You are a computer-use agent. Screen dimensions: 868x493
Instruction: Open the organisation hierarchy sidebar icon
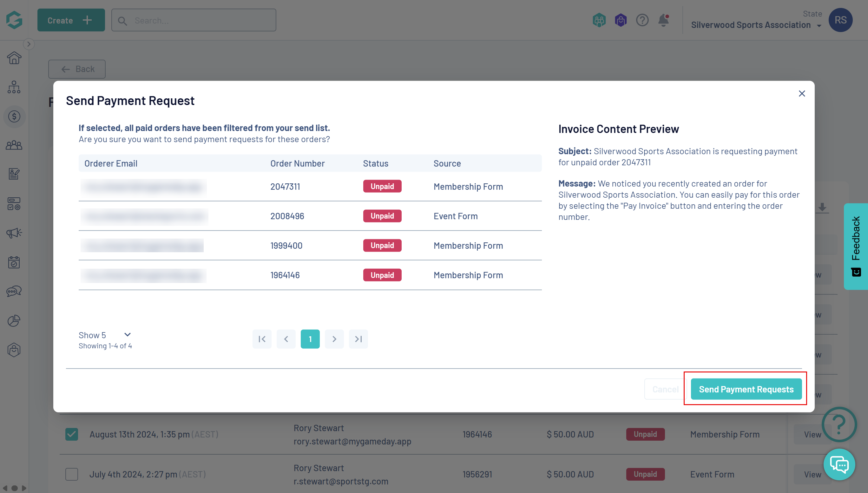pyautogui.click(x=14, y=87)
